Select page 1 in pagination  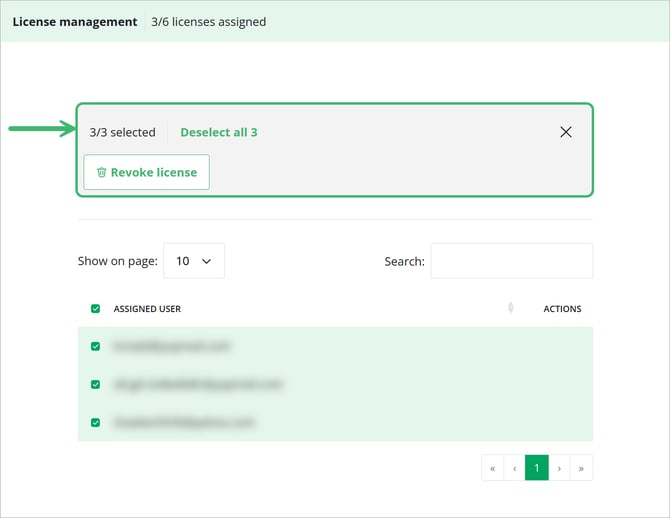tap(537, 468)
